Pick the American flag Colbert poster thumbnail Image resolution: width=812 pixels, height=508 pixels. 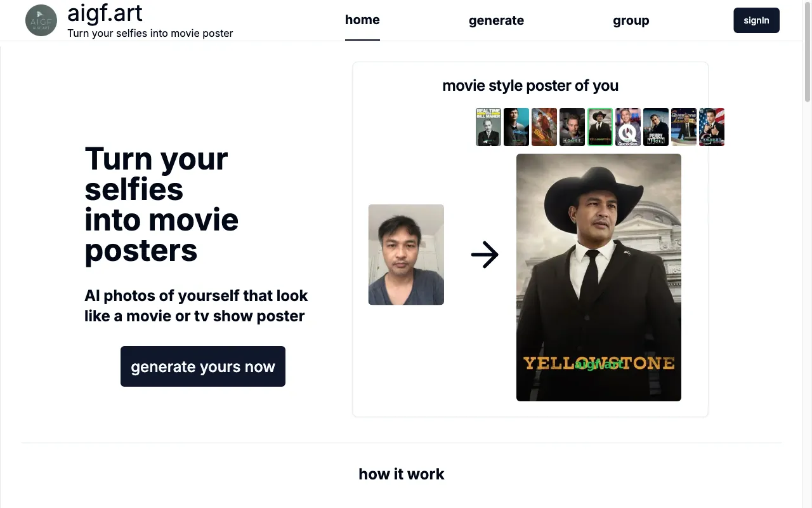click(712, 127)
